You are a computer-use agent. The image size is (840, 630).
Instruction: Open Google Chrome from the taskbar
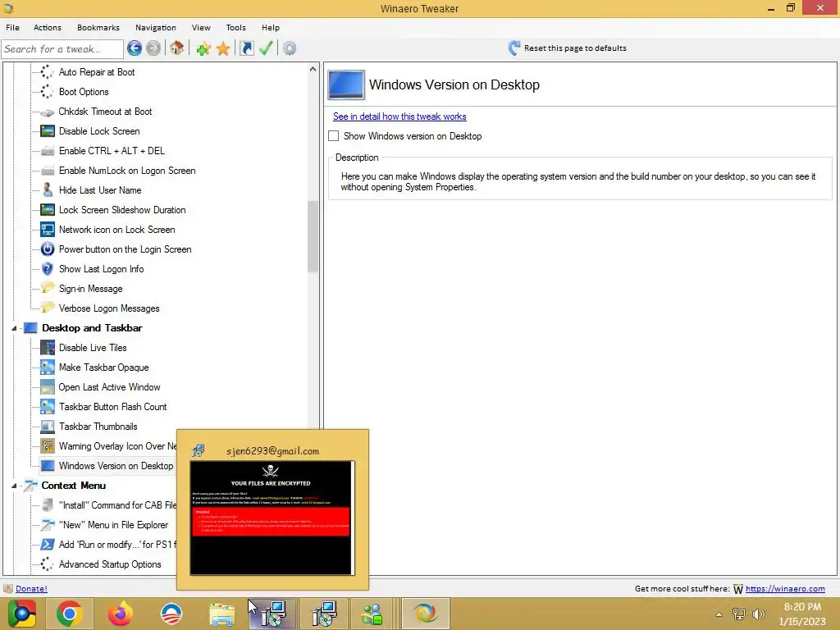tap(69, 614)
